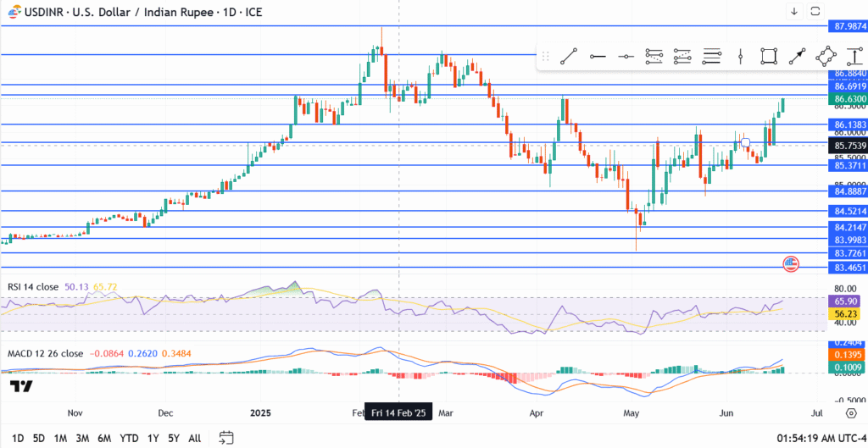Toggle fullscreen chart mode

point(815,11)
